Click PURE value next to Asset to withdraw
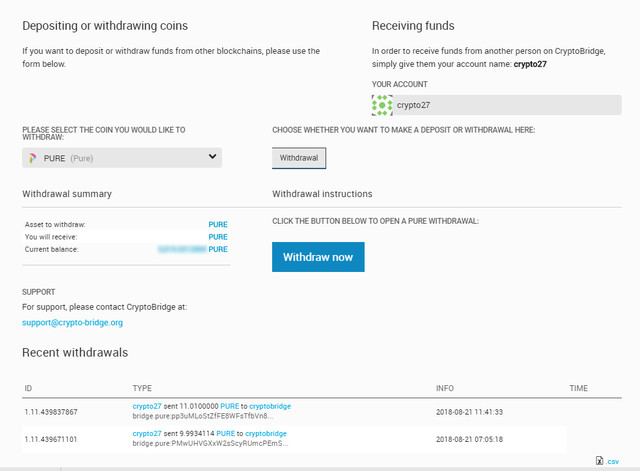The height and width of the screenshot is (471, 640). pyautogui.click(x=218, y=224)
